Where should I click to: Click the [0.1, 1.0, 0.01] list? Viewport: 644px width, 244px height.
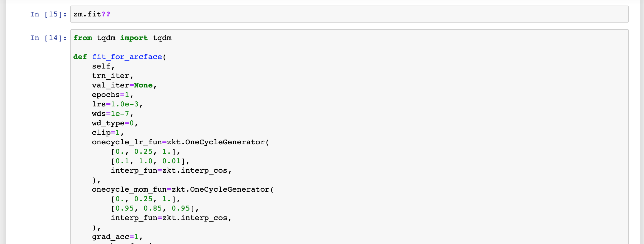click(148, 161)
